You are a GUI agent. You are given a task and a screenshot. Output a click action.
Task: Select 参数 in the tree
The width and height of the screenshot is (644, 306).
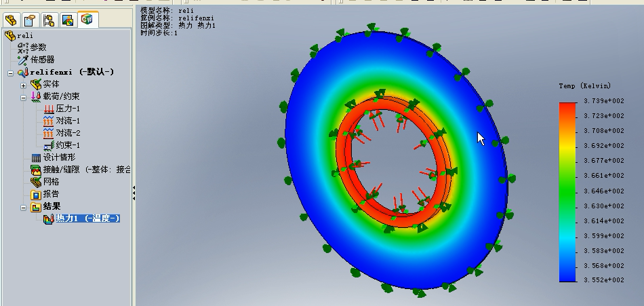tap(38, 47)
